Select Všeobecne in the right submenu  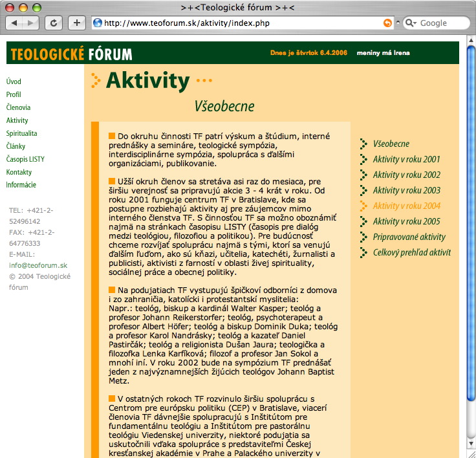pos(391,144)
